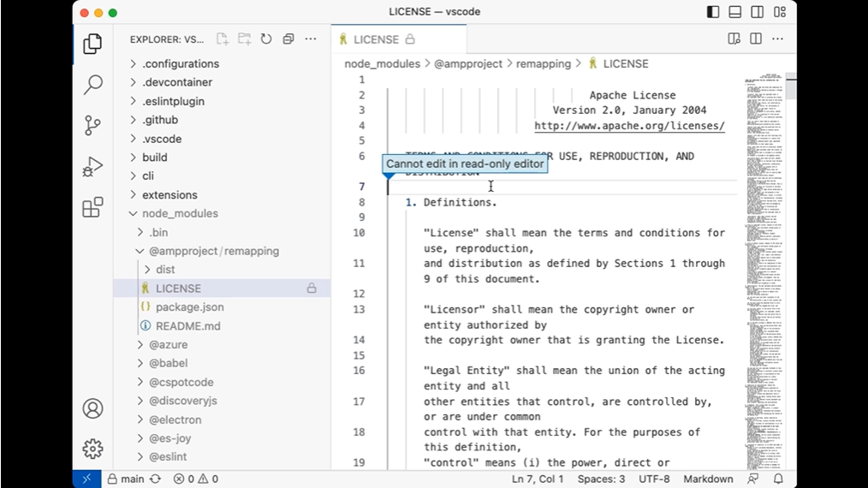
Task: Open the markdown preview to the side
Action: (x=734, y=39)
